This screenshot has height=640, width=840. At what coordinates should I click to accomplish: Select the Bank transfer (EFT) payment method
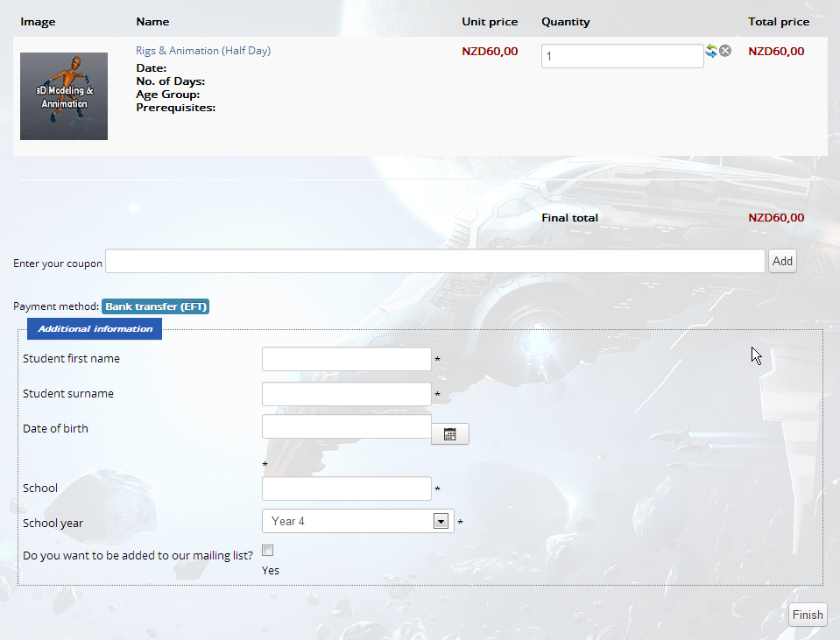tap(155, 306)
